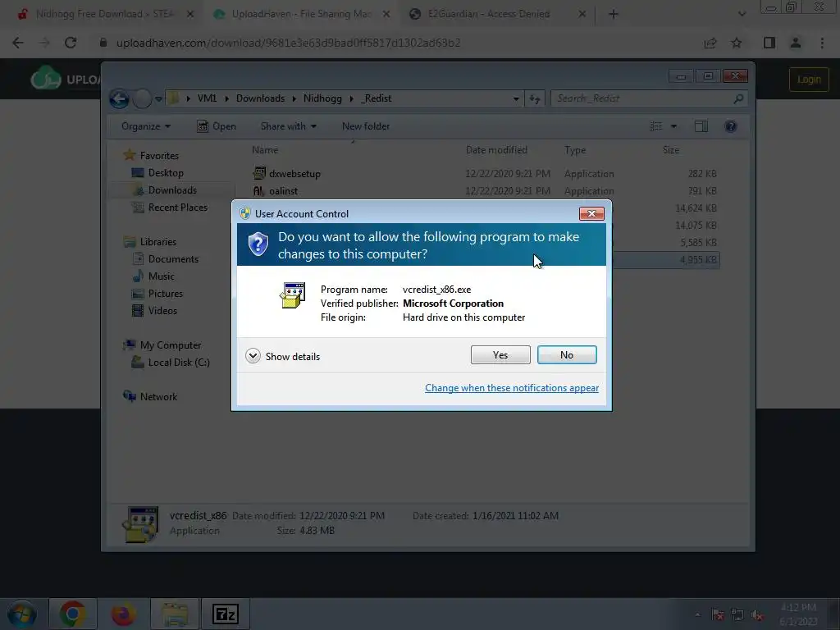Open Chrome profile icon
The width and height of the screenshot is (840, 630).
[796, 43]
